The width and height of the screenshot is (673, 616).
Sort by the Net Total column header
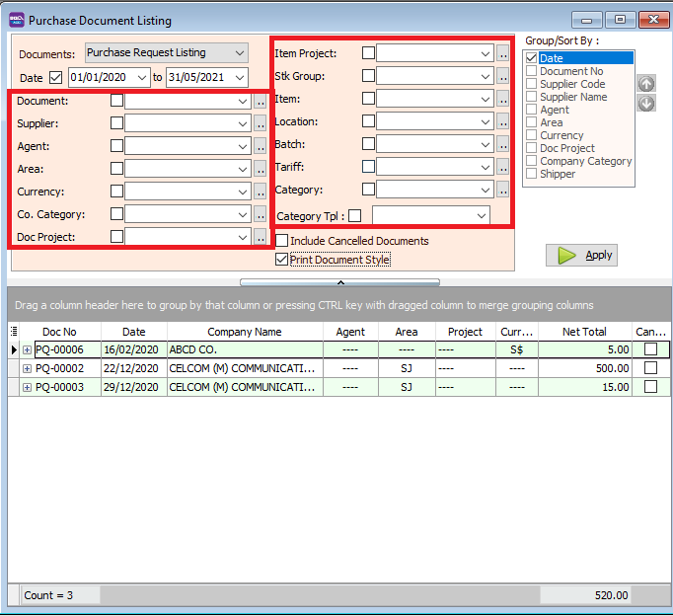point(584,332)
